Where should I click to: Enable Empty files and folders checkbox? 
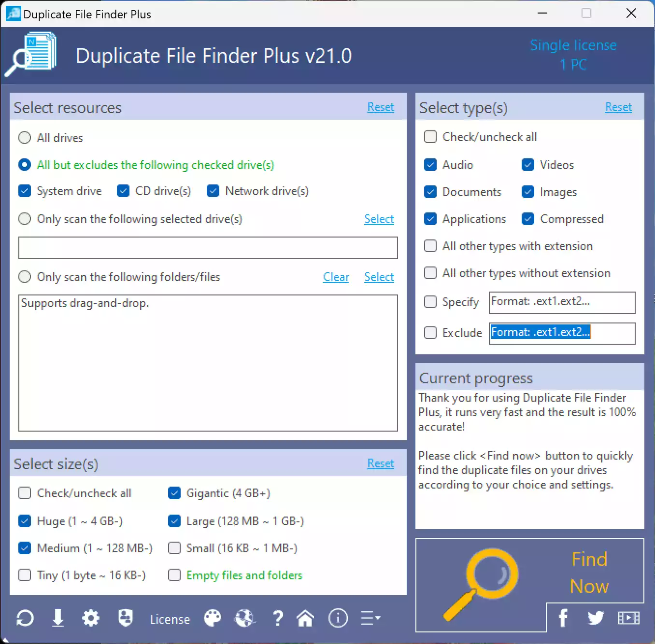[x=174, y=575]
